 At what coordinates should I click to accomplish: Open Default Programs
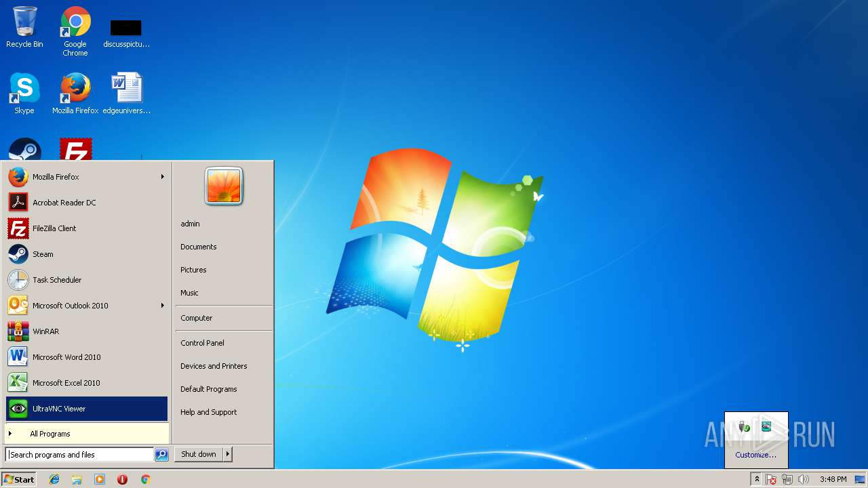click(x=224, y=389)
